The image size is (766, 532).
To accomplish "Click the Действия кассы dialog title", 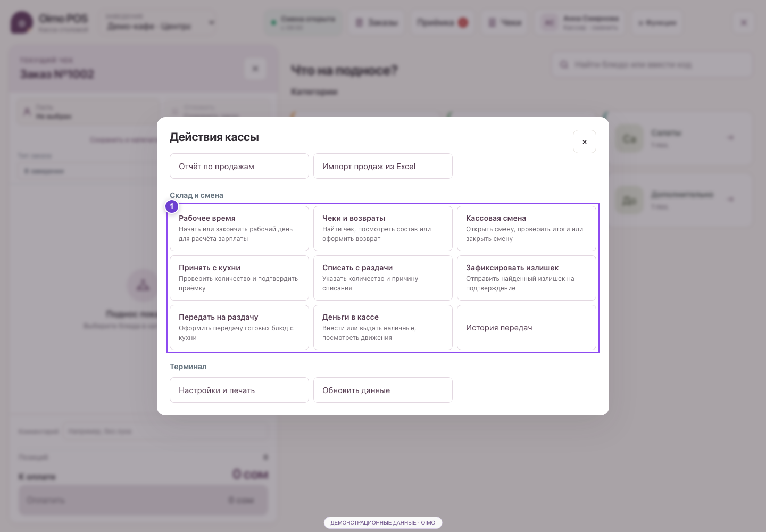I will (x=214, y=137).
